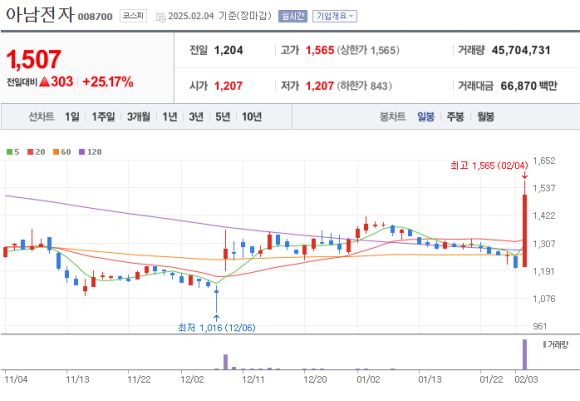The height and width of the screenshot is (401, 580).
Task: Click the large red 02/04 candlestick
Action: pyautogui.click(x=525, y=230)
